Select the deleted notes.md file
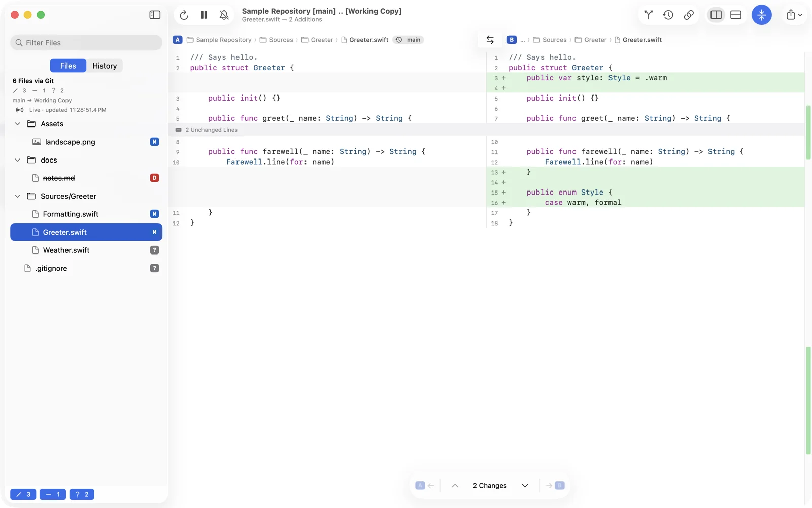Image resolution: width=812 pixels, height=508 pixels. pos(86,178)
